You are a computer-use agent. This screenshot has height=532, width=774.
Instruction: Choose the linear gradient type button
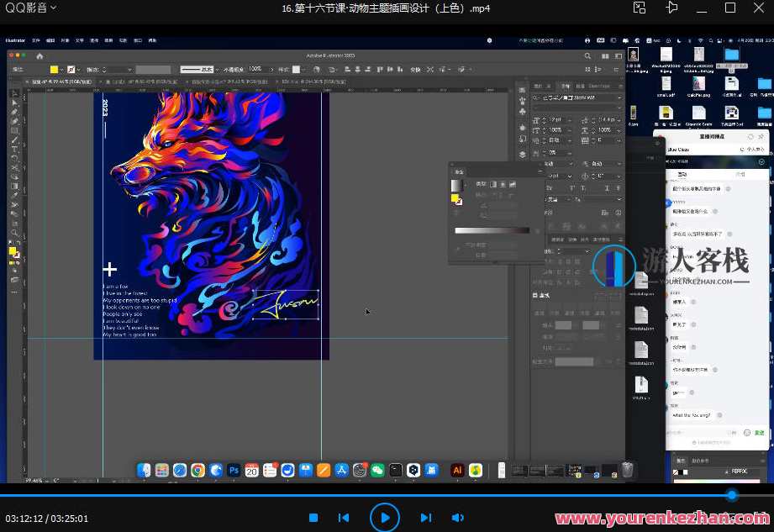492,184
